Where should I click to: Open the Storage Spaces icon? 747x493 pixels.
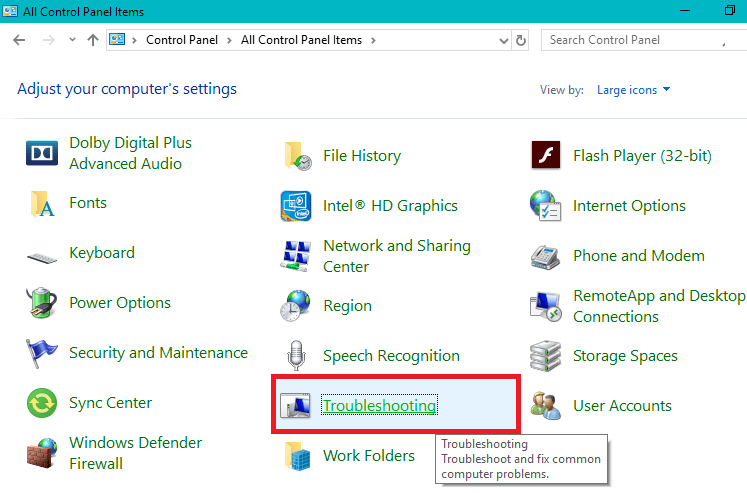(546, 356)
